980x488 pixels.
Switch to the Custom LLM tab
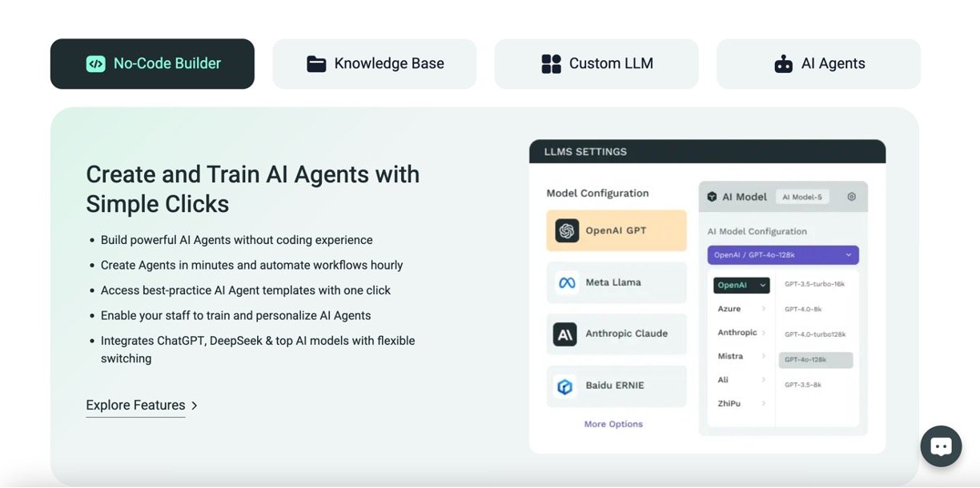point(596,64)
